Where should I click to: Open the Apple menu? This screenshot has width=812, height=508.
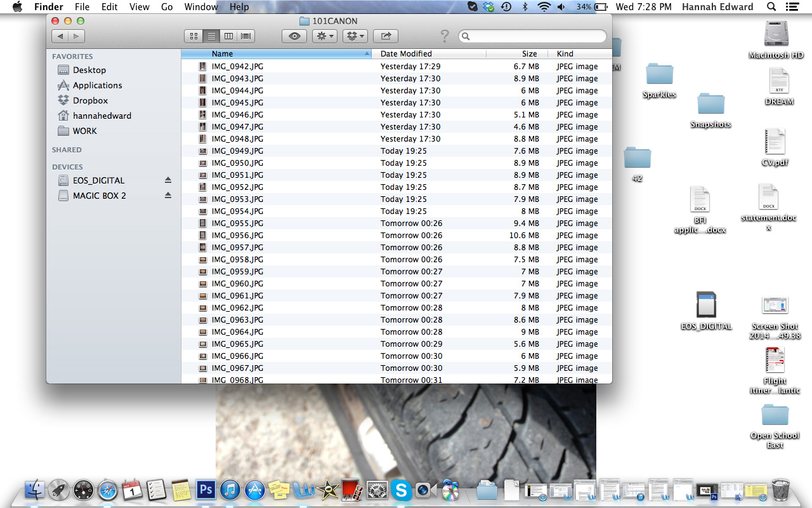coord(17,7)
